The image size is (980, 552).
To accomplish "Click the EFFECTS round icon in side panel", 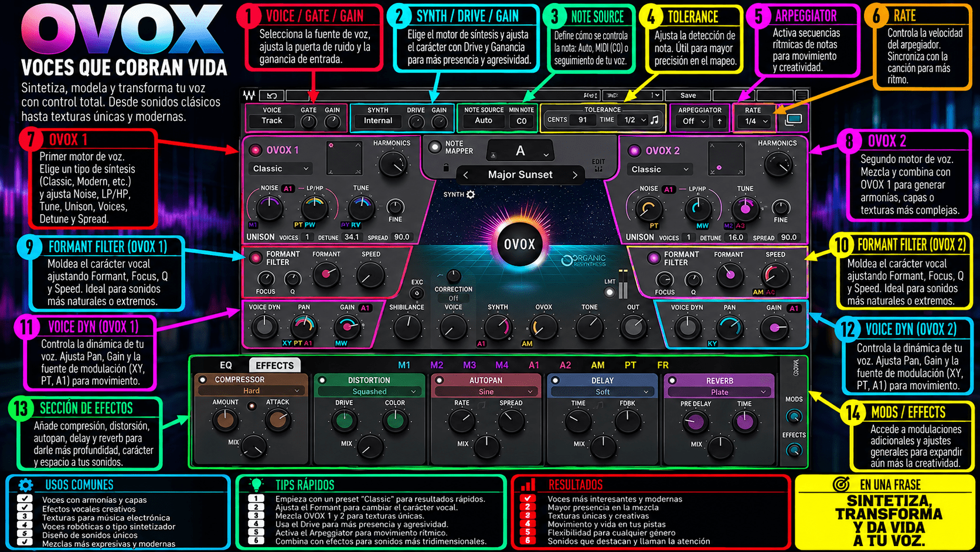I will click(x=794, y=450).
